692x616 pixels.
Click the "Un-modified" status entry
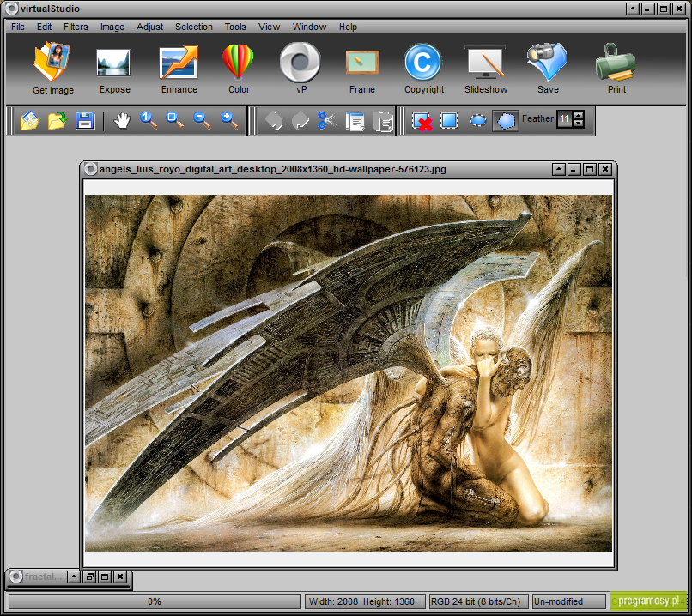(x=558, y=601)
